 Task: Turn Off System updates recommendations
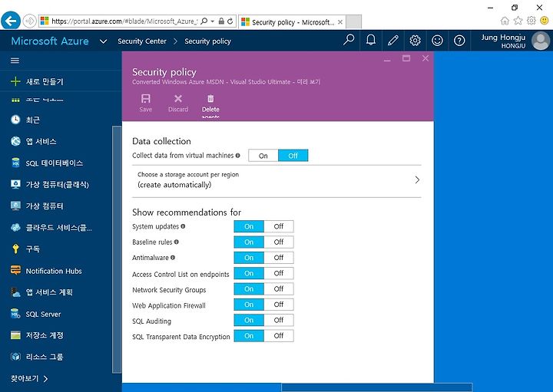coord(279,226)
